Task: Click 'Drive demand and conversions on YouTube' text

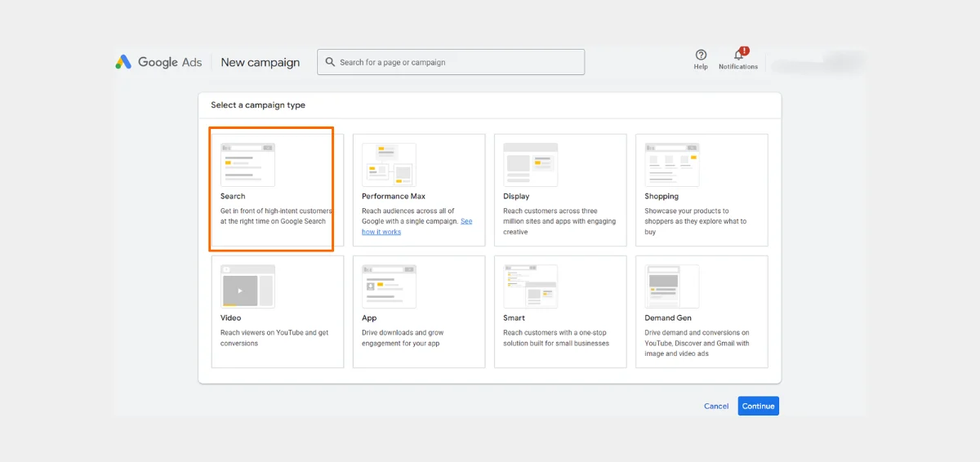Action: 697,343
